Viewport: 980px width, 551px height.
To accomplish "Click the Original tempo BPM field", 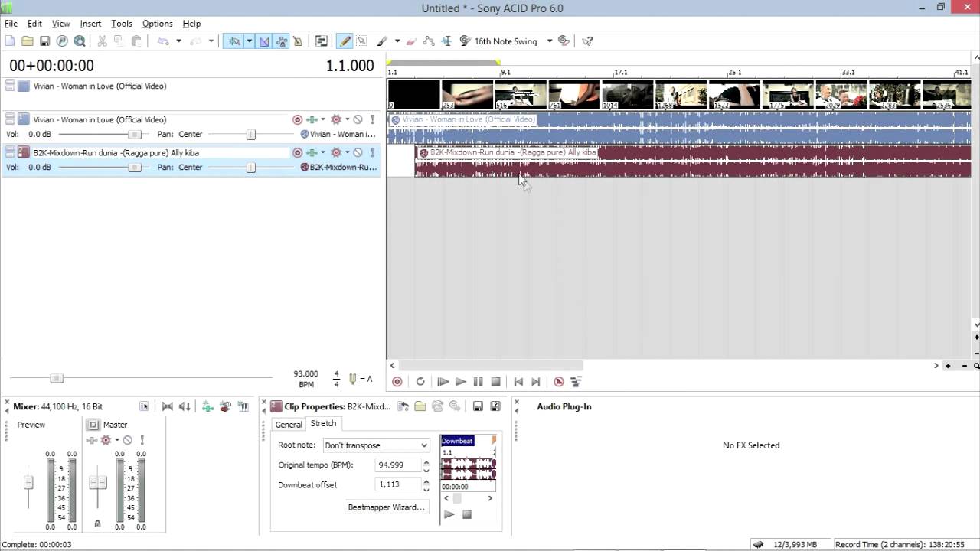I will point(398,465).
